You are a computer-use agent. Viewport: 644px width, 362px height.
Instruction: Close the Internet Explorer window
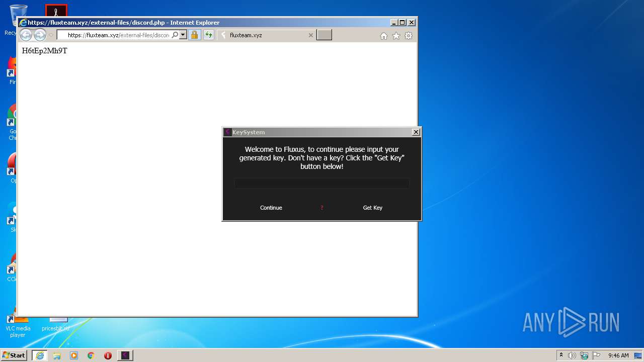point(412,23)
